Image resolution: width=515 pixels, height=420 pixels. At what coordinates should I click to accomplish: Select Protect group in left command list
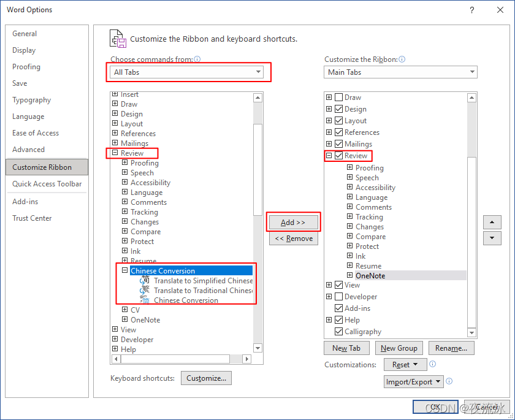pyautogui.click(x=142, y=242)
